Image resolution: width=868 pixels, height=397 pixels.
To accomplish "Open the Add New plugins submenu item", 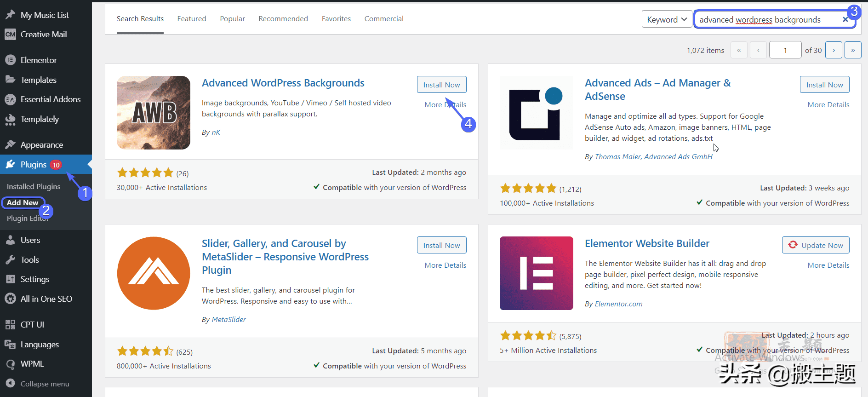I will pos(23,203).
